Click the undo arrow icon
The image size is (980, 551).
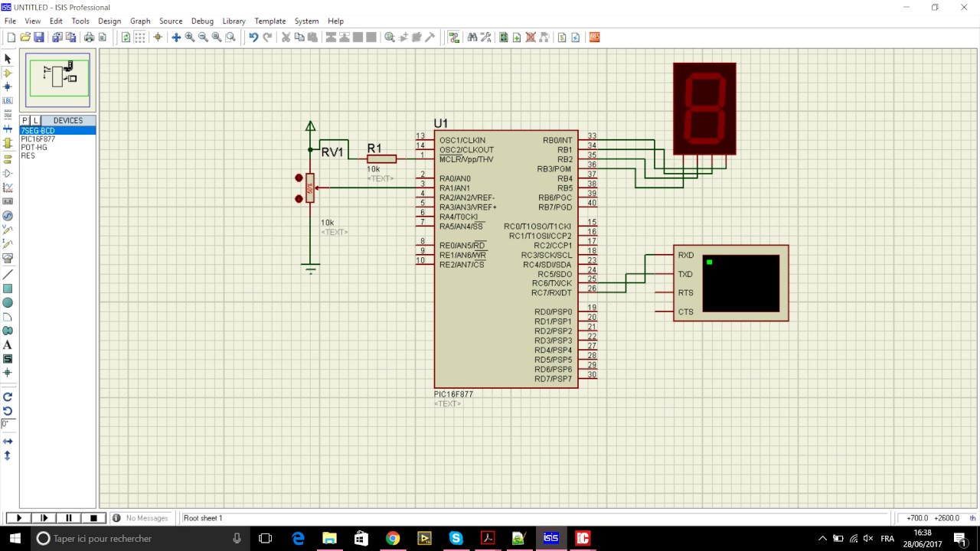253,37
